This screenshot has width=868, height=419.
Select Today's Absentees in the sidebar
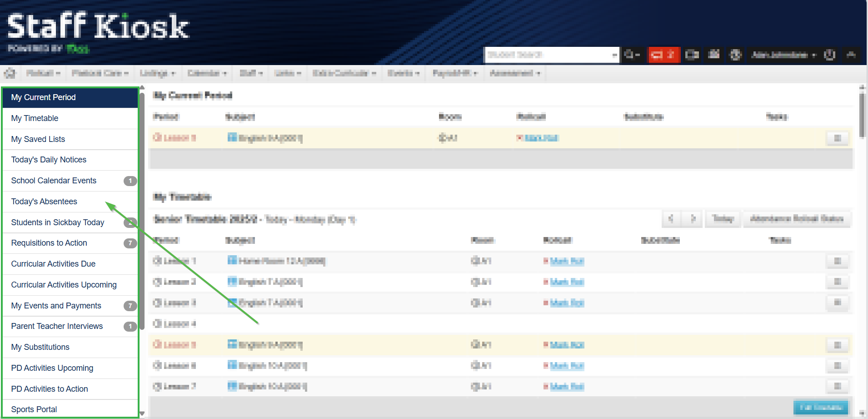click(44, 202)
